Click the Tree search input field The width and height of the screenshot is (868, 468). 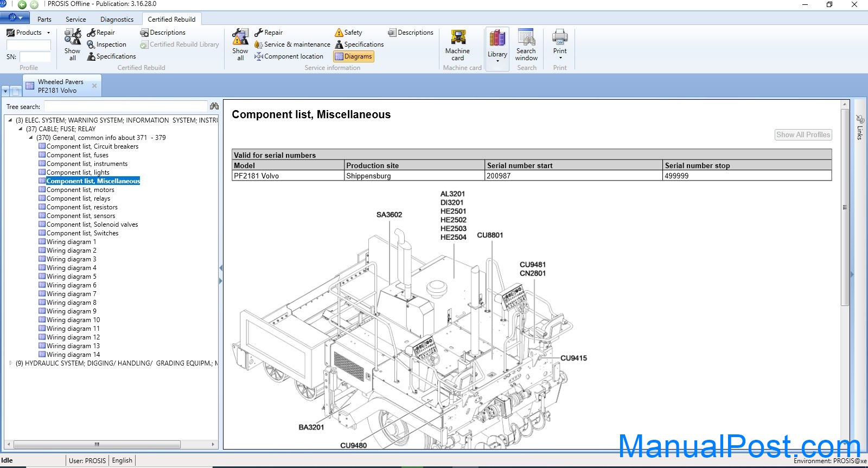(125, 106)
